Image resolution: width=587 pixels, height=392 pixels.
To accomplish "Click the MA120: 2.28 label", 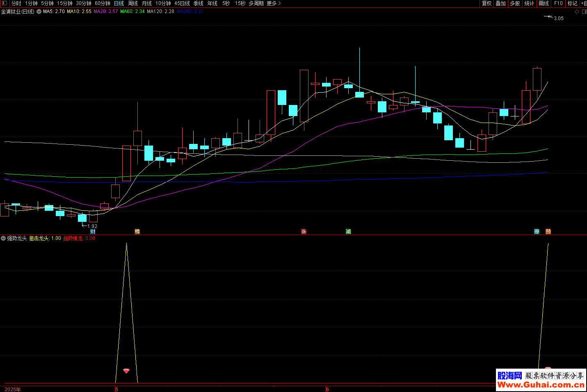I will 160,11.
